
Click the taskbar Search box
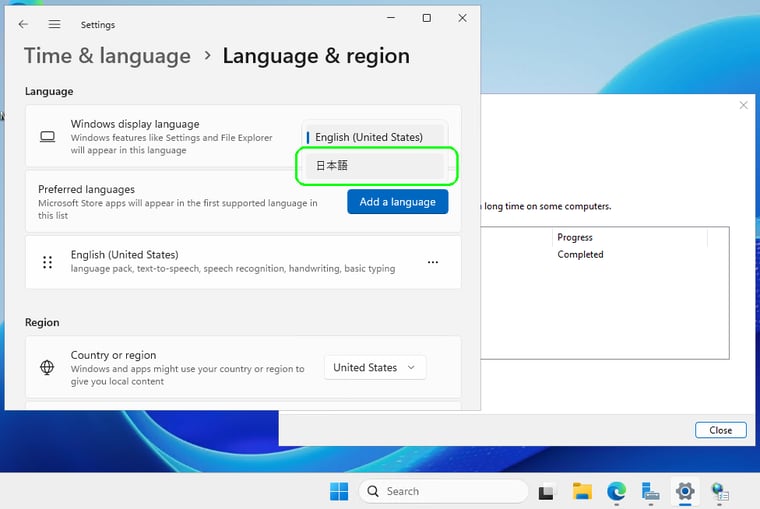(443, 492)
